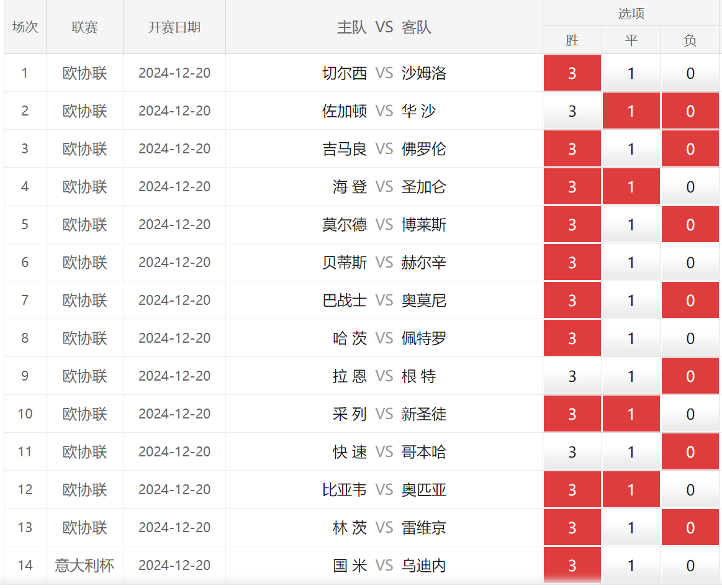Toggle win (3) for 吉马良 vs 佛罗伦
Viewport: 722px width, 588px height.
pos(572,149)
